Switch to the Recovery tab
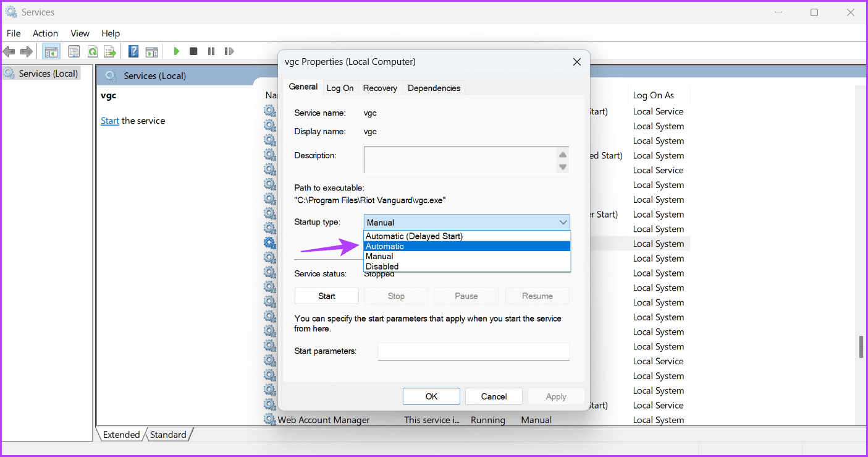This screenshot has height=457, width=868. coord(380,88)
